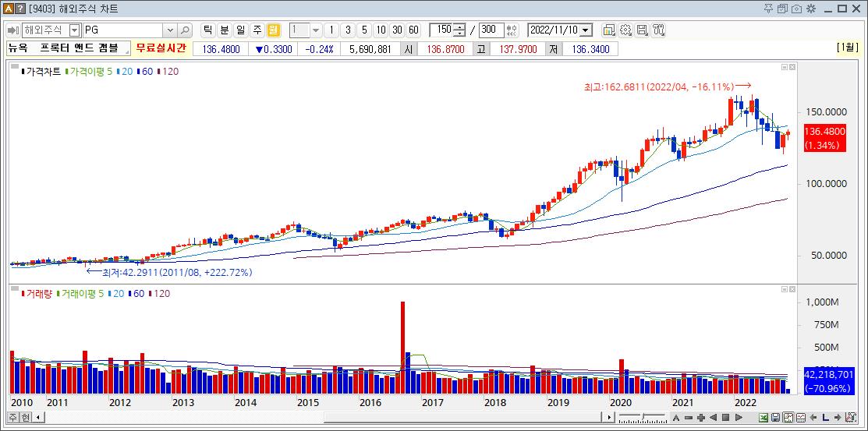Screen dimensions: 868x431
Task: Capture screen with title bar camera icon
Action: 796,9
